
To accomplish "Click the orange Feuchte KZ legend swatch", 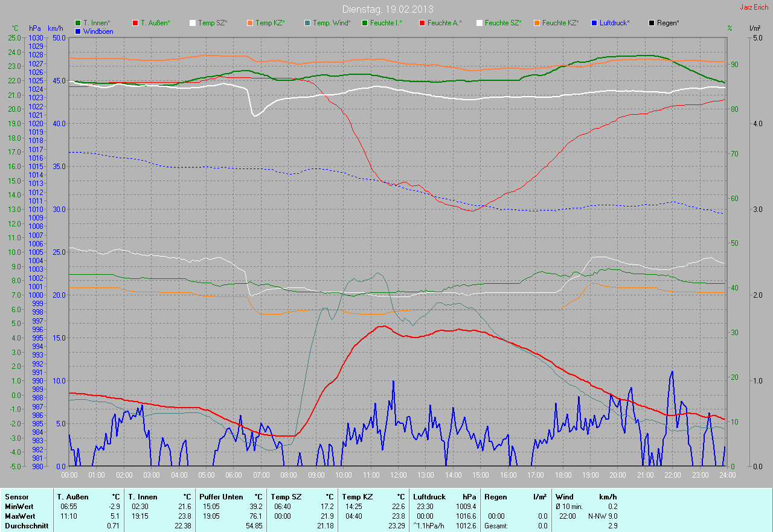I will coord(536,23).
